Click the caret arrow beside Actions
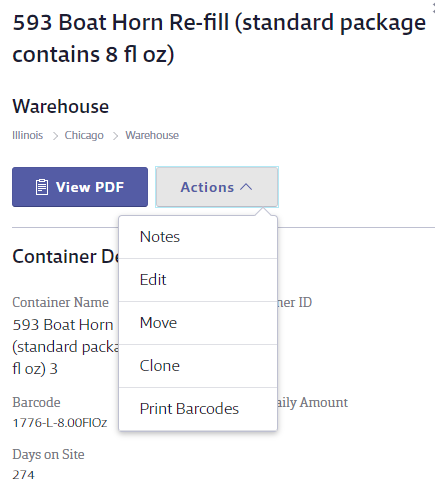The image size is (435, 491). 246,187
